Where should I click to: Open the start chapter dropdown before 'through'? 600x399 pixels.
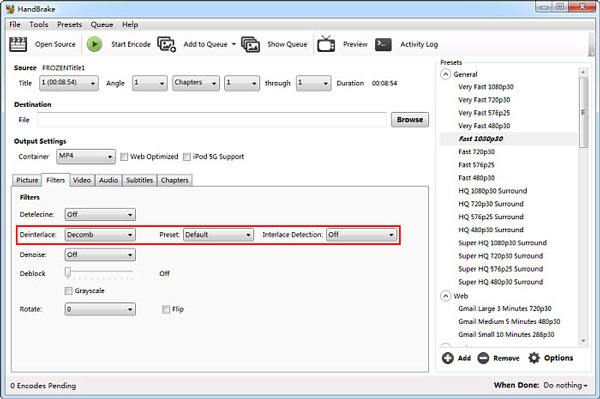[x=242, y=83]
